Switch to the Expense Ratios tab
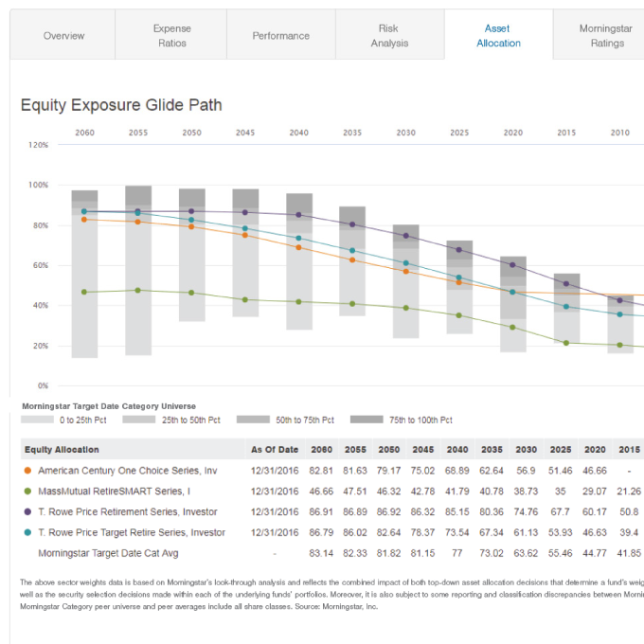Screen dimensions: 644x644 tap(171, 36)
